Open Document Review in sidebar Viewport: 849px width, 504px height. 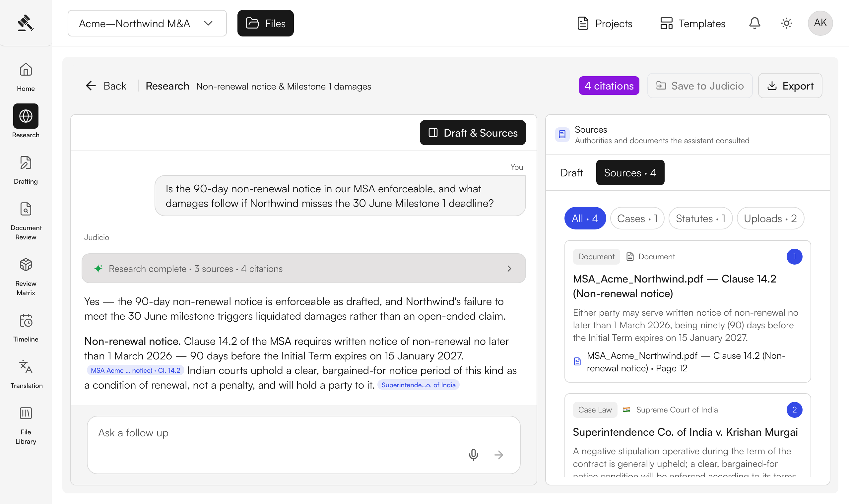tap(26, 221)
